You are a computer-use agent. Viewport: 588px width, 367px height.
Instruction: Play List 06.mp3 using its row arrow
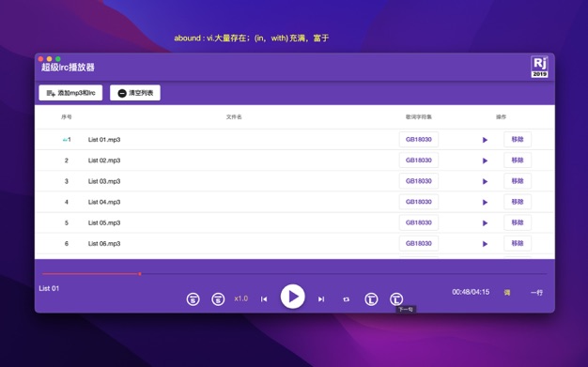(x=485, y=244)
